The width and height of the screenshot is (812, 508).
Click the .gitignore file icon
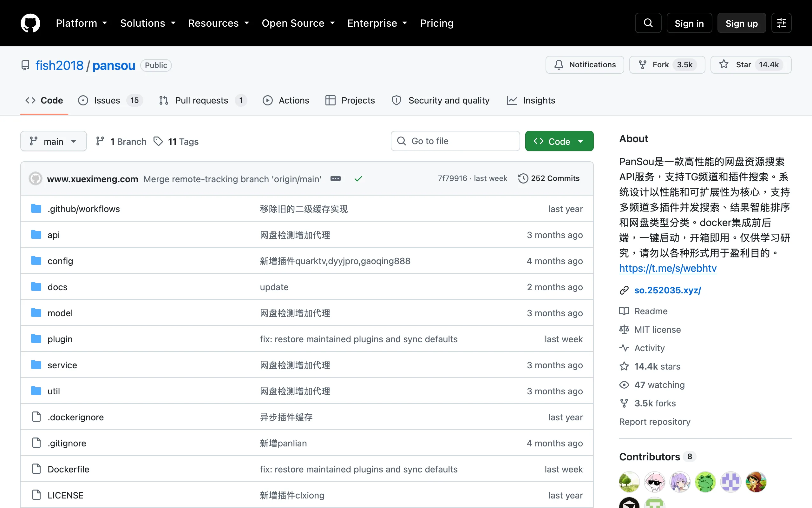36,443
